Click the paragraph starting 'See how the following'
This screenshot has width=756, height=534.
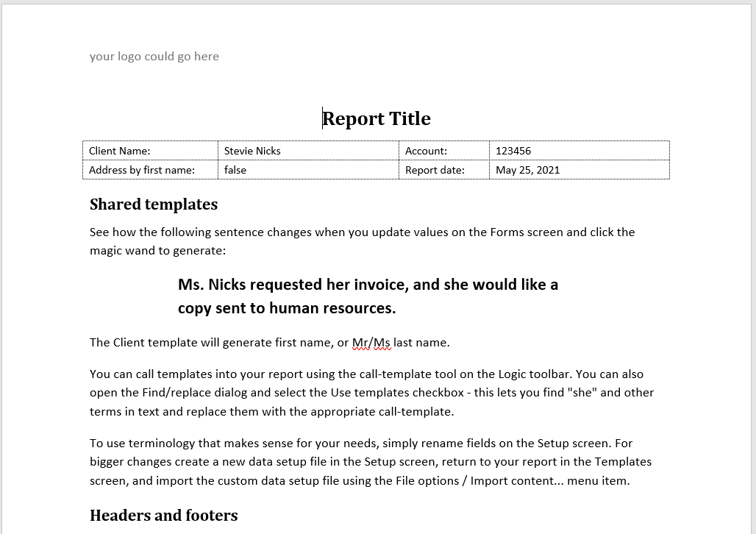[362, 241]
